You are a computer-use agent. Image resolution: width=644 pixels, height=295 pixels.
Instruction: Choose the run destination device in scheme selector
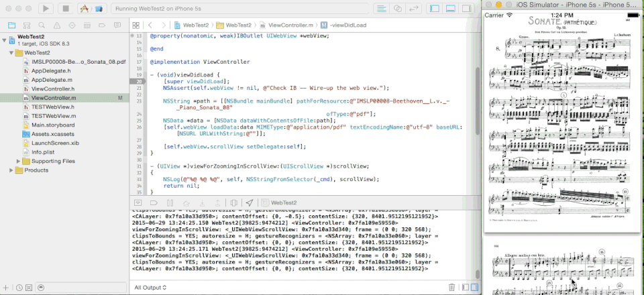pyautogui.click(x=99, y=8)
